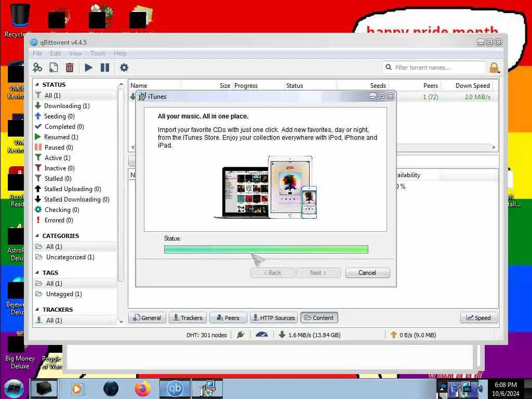Click the search magnifier icon
The height and width of the screenshot is (399, 532).
coord(389,67)
